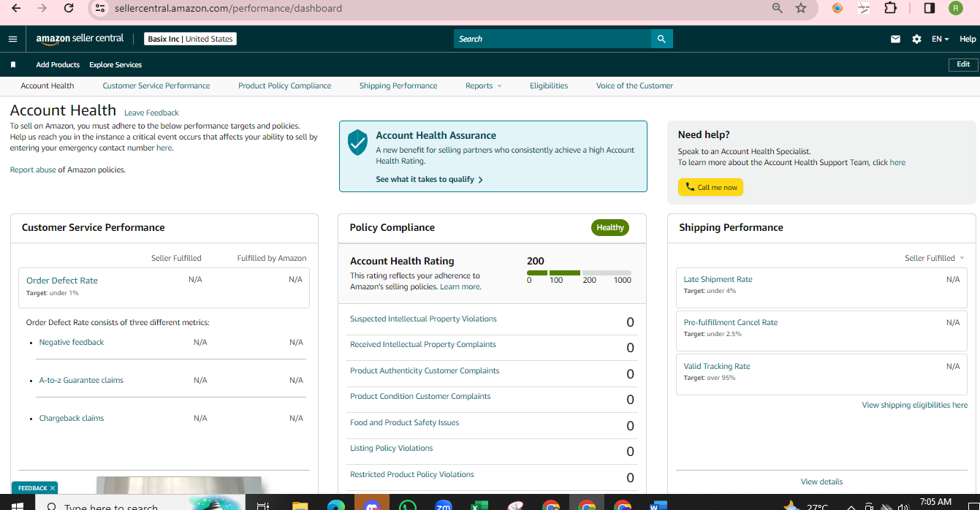Click Explore Services
This screenshot has width=980, height=510.
pyautogui.click(x=115, y=65)
